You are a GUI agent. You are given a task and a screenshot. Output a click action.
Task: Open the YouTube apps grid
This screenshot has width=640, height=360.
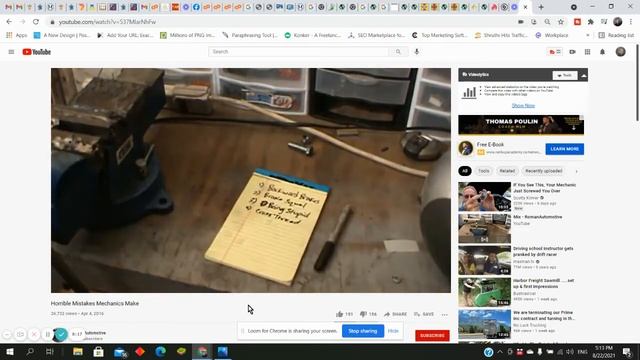point(587,52)
